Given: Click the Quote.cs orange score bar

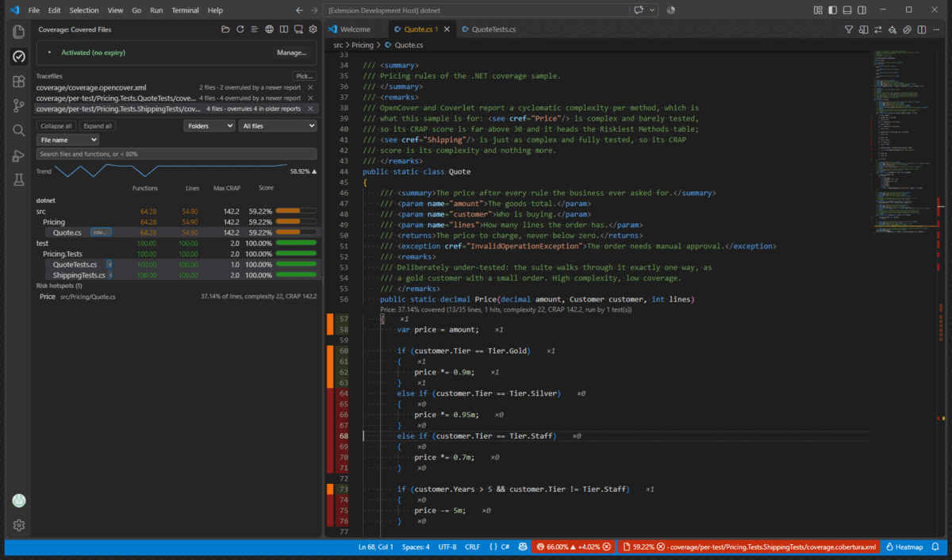Looking at the screenshot, I should [296, 232].
